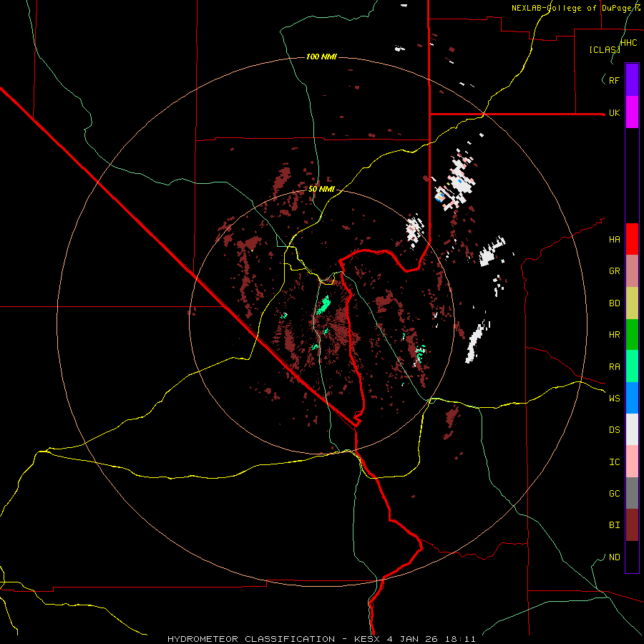
Task: Click the WS blue legend swatch
Action: (x=632, y=398)
